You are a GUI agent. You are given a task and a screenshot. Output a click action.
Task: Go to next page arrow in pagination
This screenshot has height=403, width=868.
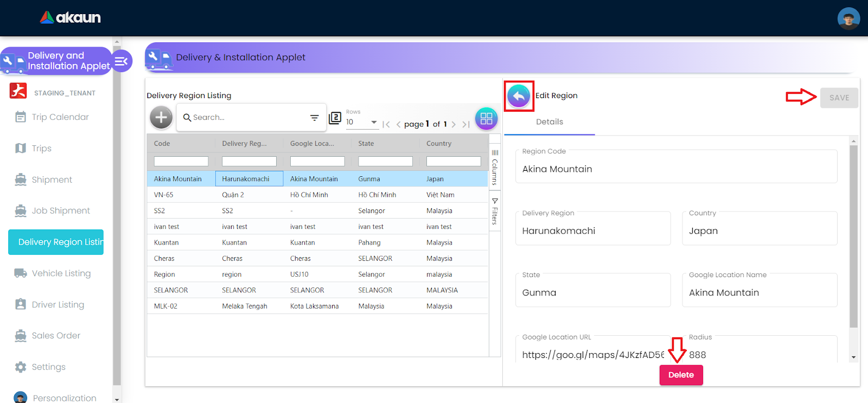point(454,124)
